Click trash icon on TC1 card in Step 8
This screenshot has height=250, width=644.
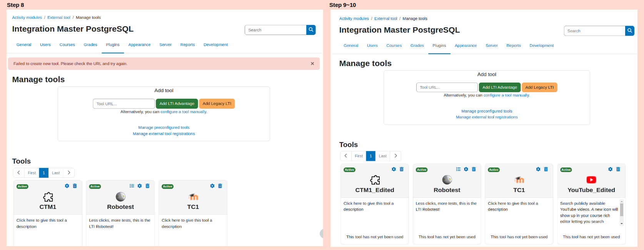pos(220,186)
